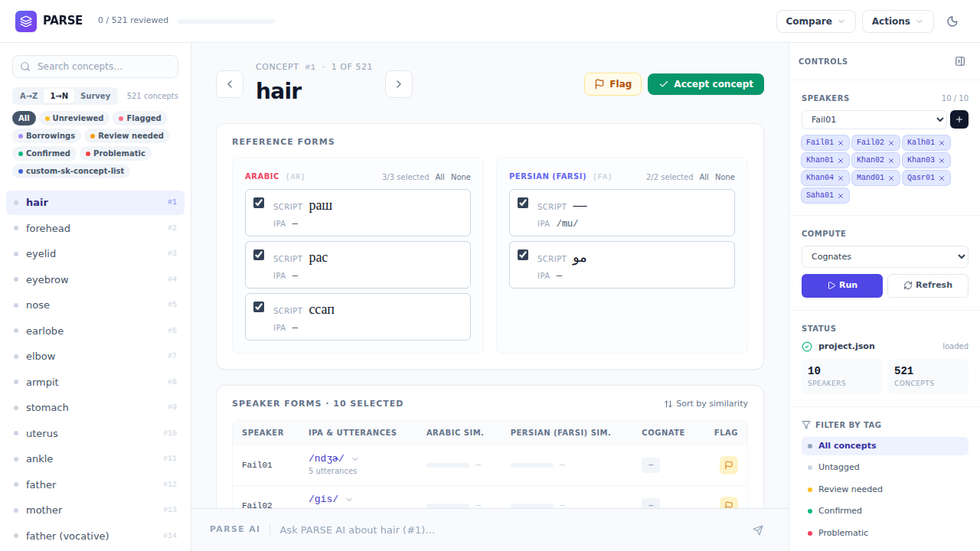Sort concepts A→Z

pyautogui.click(x=29, y=96)
